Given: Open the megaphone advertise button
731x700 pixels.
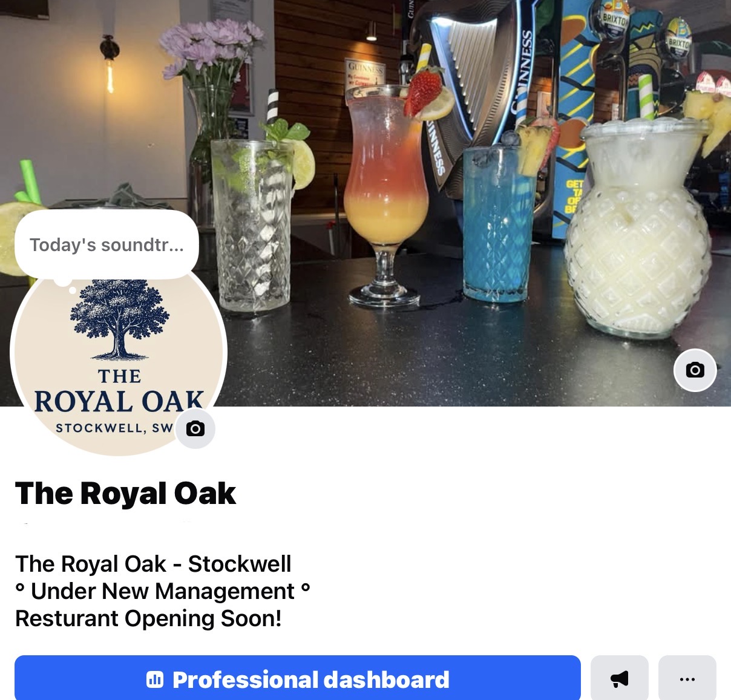Looking at the screenshot, I should 619,679.
